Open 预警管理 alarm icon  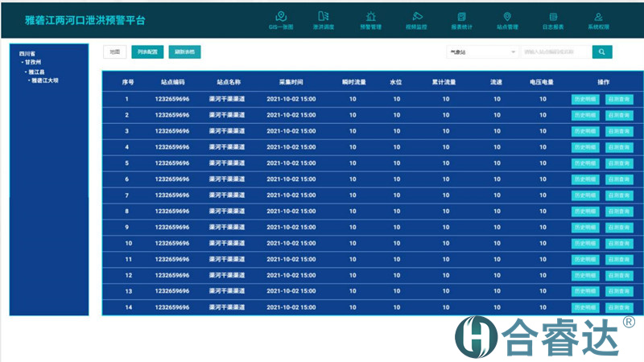tap(370, 16)
